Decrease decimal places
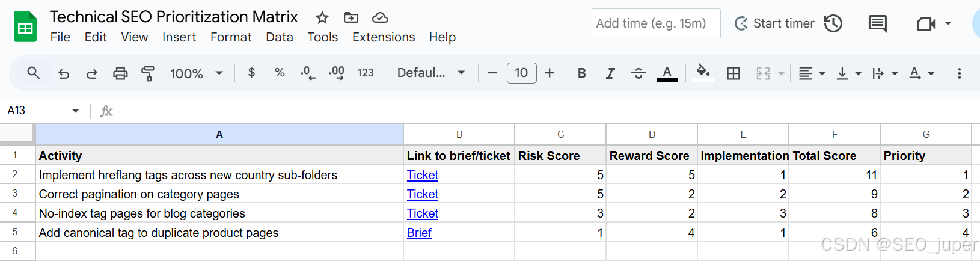The image size is (980, 261). click(x=308, y=73)
